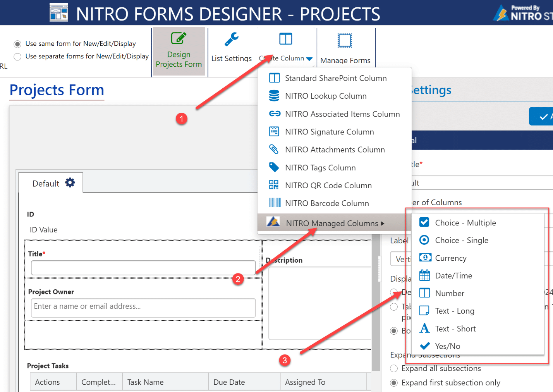Select the partly hidden 'Tab...' display radio option

point(394,307)
